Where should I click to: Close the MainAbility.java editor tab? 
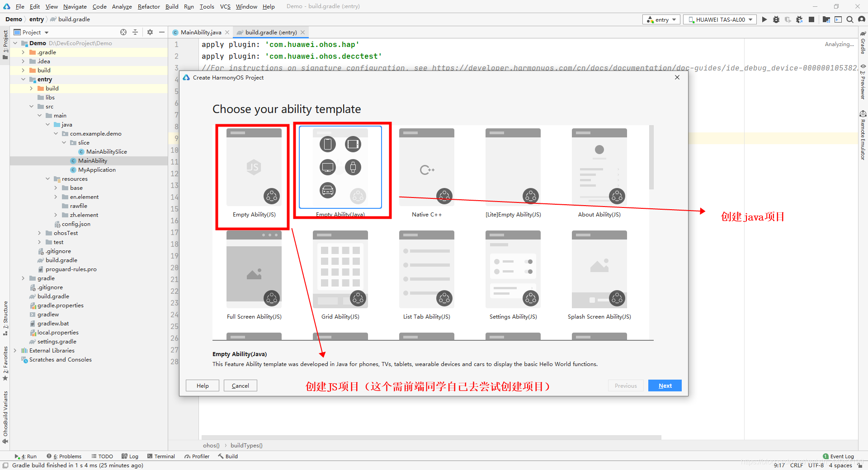point(227,33)
